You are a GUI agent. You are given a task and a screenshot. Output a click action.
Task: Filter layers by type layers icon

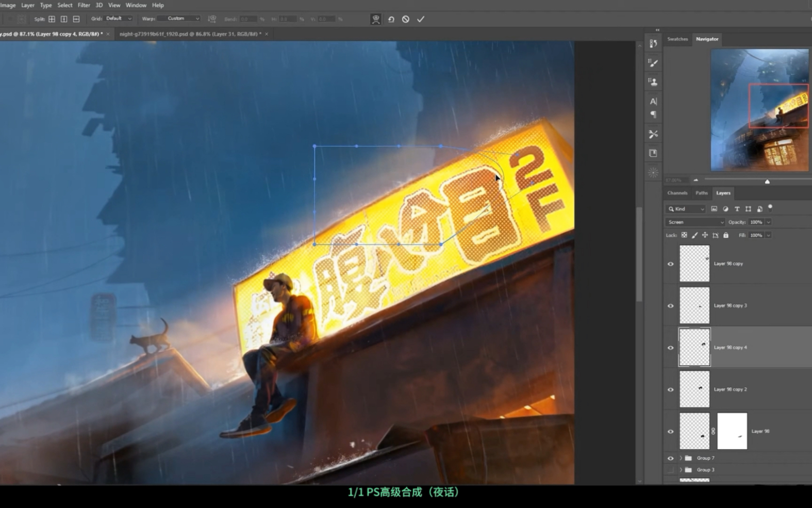pos(737,209)
